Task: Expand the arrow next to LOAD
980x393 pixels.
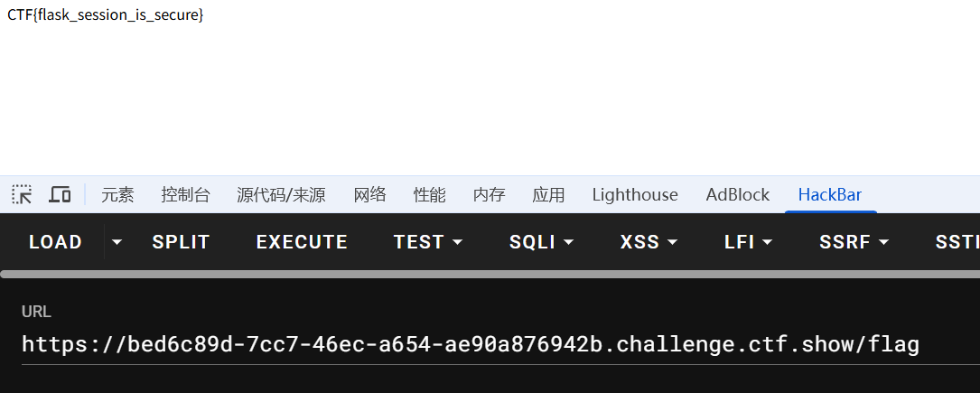Action: [117, 242]
